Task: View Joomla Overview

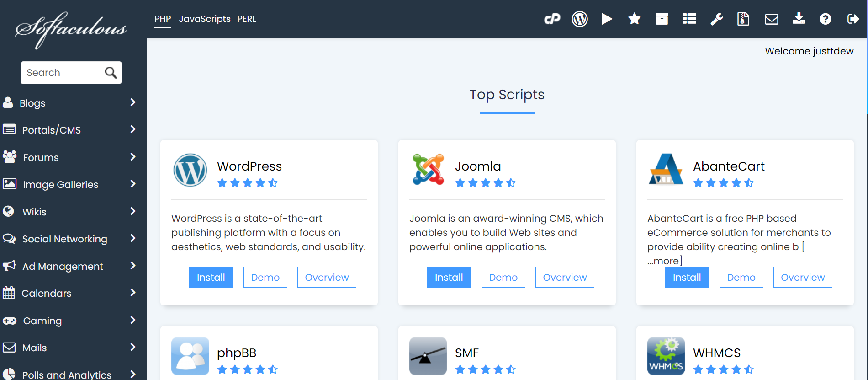Action: [x=565, y=277]
